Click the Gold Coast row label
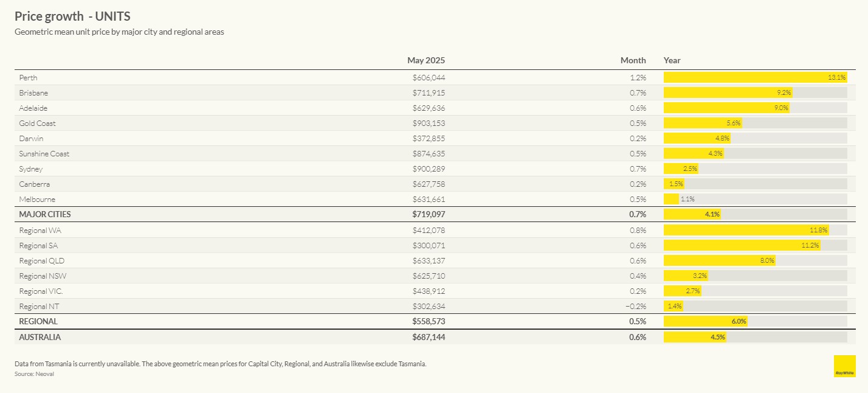868x393 pixels. tap(37, 123)
